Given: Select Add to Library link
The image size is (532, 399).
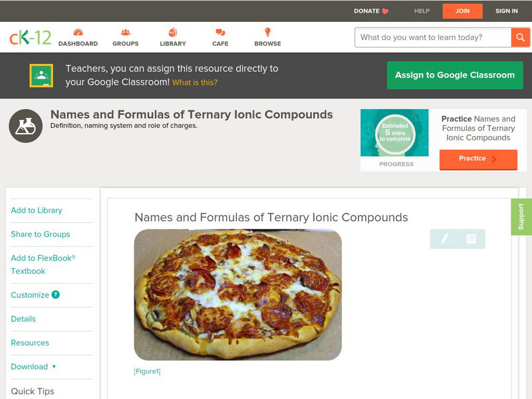Looking at the screenshot, I should pyautogui.click(x=37, y=210).
